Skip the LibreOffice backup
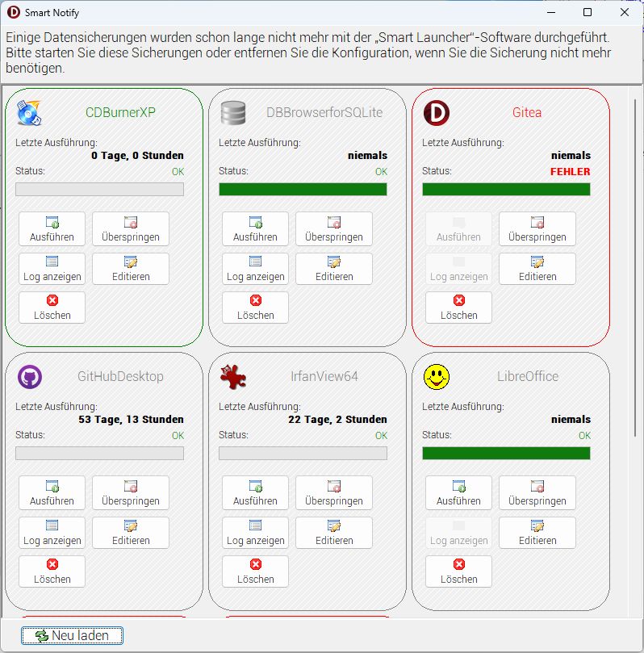Screen dimensions: 644x653 click(x=537, y=492)
